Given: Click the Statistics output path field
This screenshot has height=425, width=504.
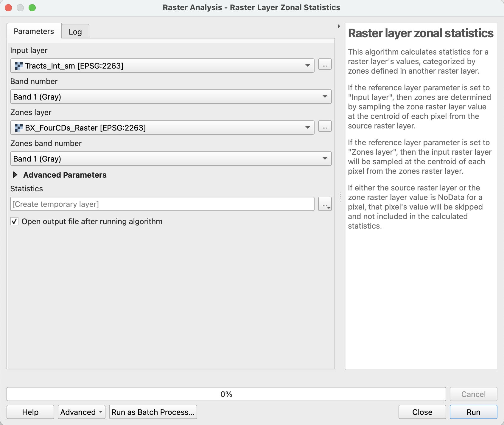Looking at the screenshot, I should [162, 204].
